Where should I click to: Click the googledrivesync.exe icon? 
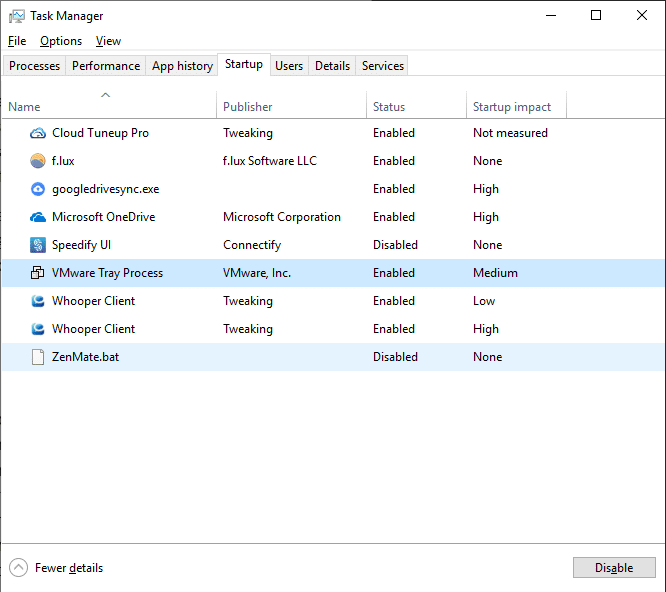[38, 189]
